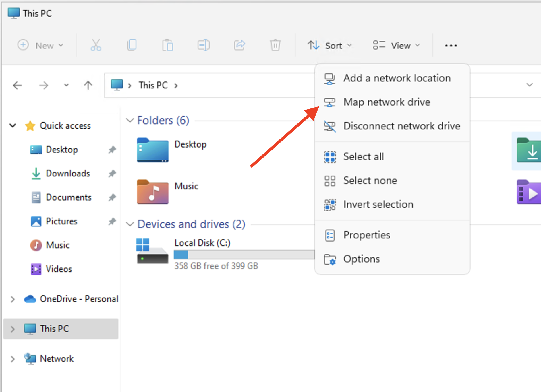Select all items via menu entry
This screenshot has width=541, height=392.
point(364,156)
